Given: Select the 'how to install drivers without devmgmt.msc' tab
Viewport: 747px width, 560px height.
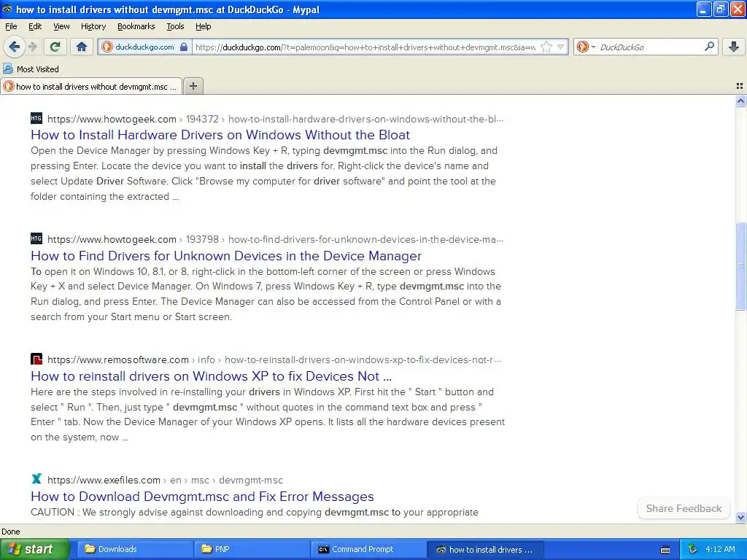Looking at the screenshot, I should click(x=91, y=86).
